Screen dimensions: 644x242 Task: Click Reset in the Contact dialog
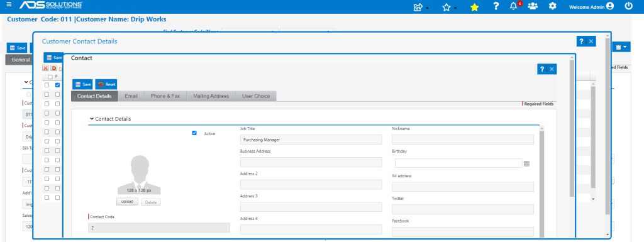click(x=106, y=84)
